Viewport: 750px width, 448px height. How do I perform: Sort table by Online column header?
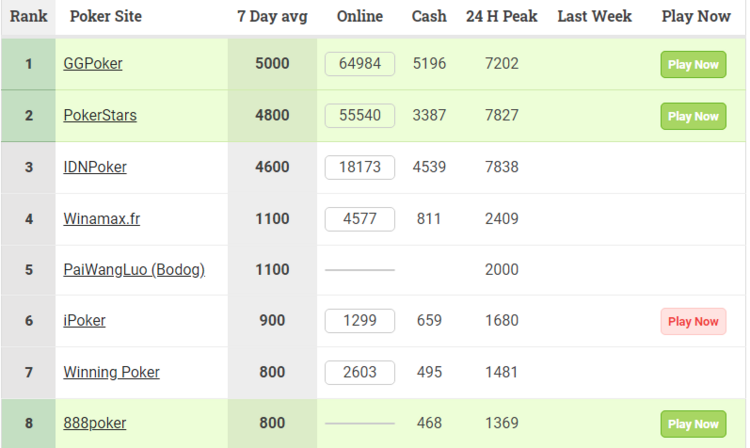[x=360, y=17]
